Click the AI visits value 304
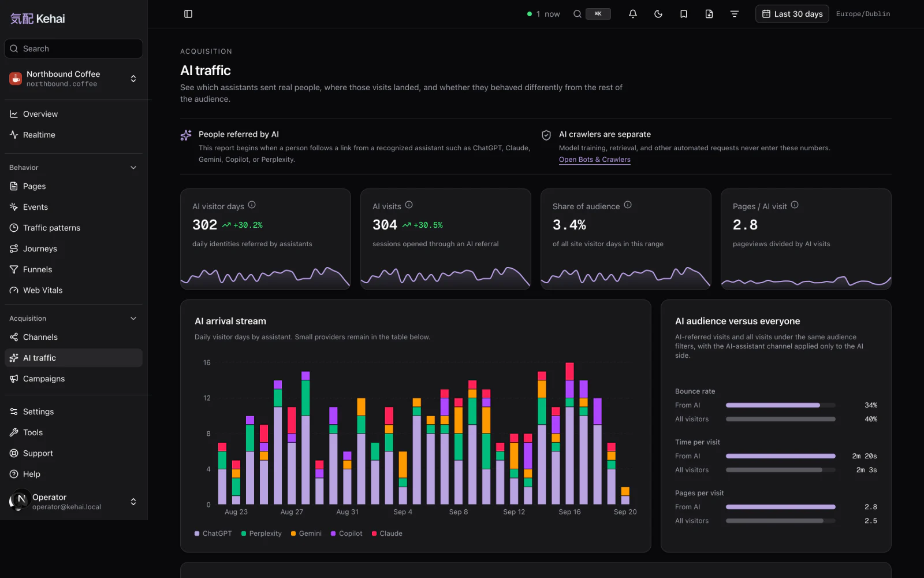This screenshot has height=578, width=924. (x=385, y=225)
